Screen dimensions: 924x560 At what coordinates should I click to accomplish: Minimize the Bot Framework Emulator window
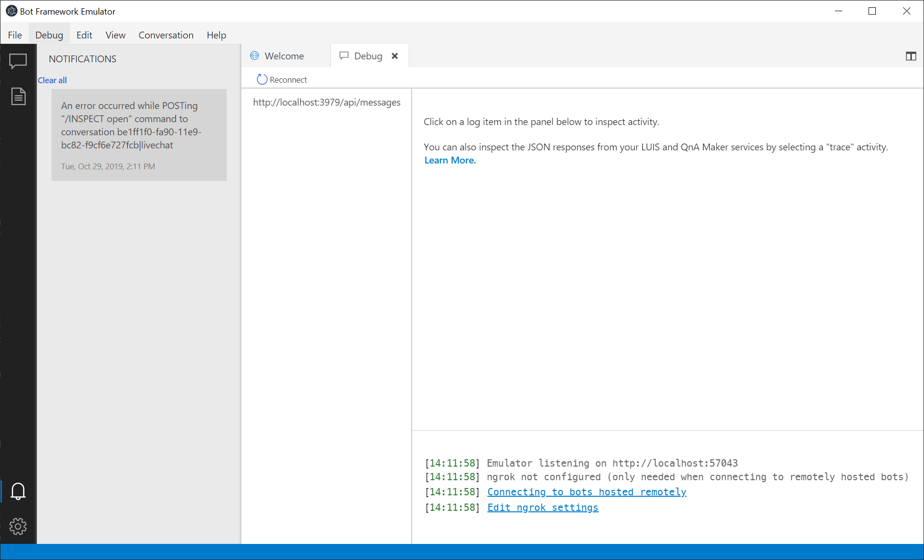(x=838, y=11)
